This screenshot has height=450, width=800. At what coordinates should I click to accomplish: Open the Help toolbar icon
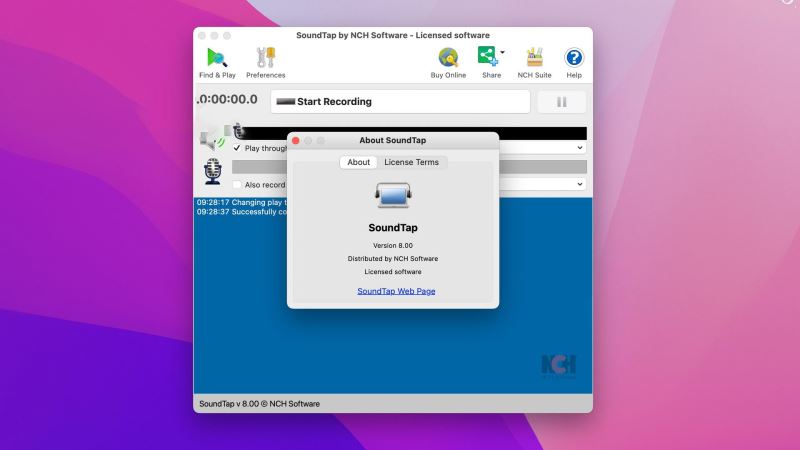[574, 63]
